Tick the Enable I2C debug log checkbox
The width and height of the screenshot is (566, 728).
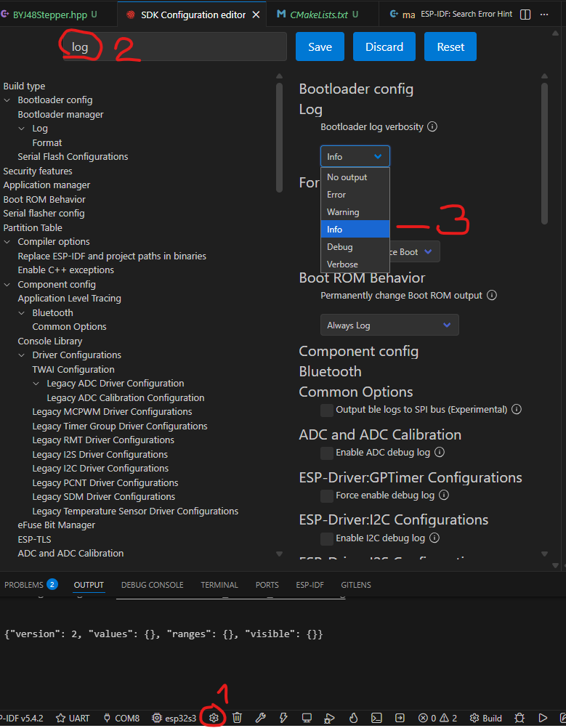point(327,538)
